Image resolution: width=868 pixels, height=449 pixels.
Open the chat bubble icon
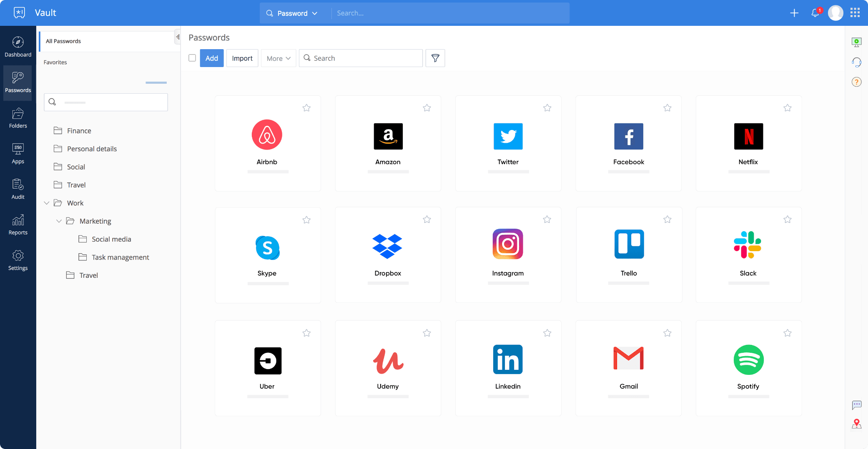857,405
